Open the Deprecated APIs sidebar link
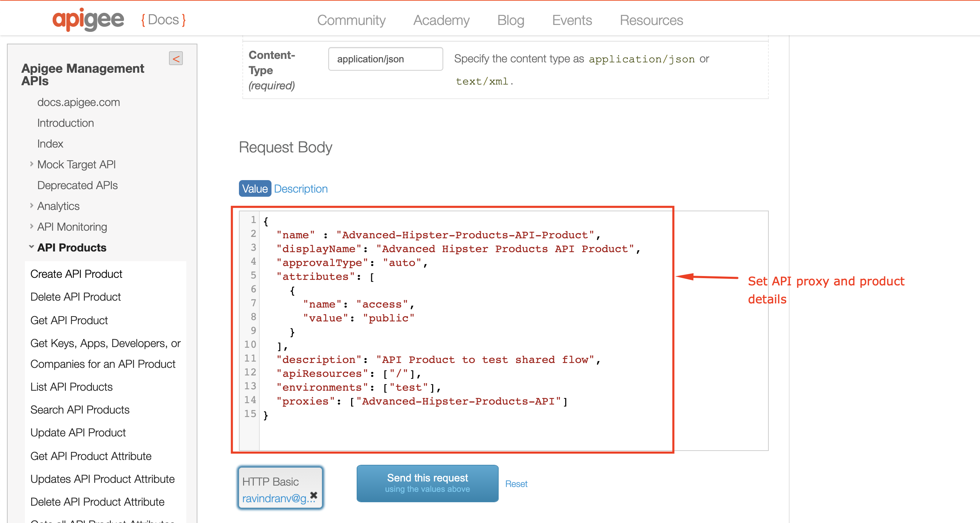This screenshot has width=980, height=523. (78, 185)
